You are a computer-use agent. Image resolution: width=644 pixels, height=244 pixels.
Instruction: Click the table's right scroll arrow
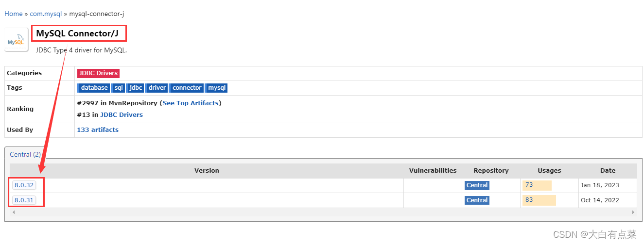click(x=633, y=212)
